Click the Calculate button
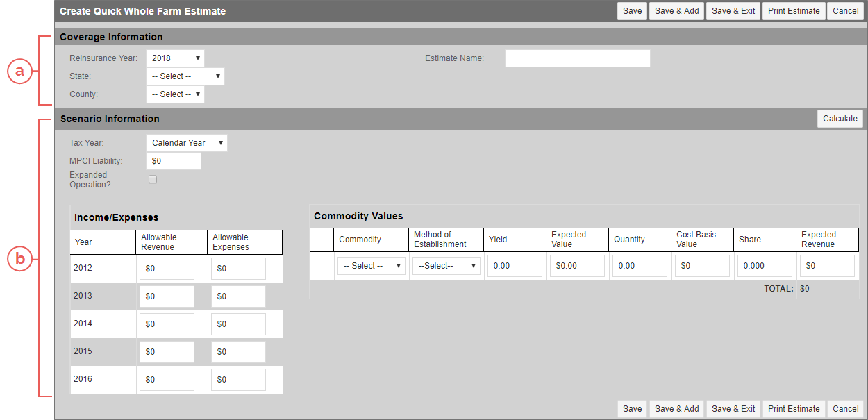The image size is (868, 420). (x=840, y=119)
